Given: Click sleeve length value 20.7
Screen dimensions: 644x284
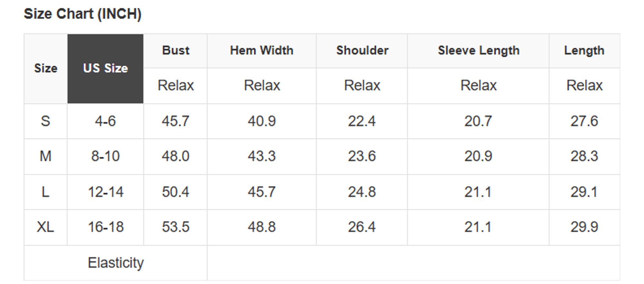Looking at the screenshot, I should click(478, 121).
